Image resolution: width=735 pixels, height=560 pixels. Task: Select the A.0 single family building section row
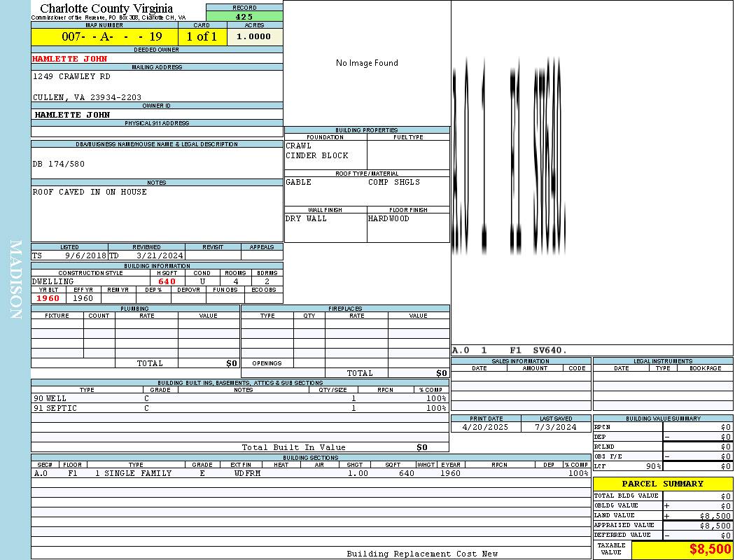(311, 473)
